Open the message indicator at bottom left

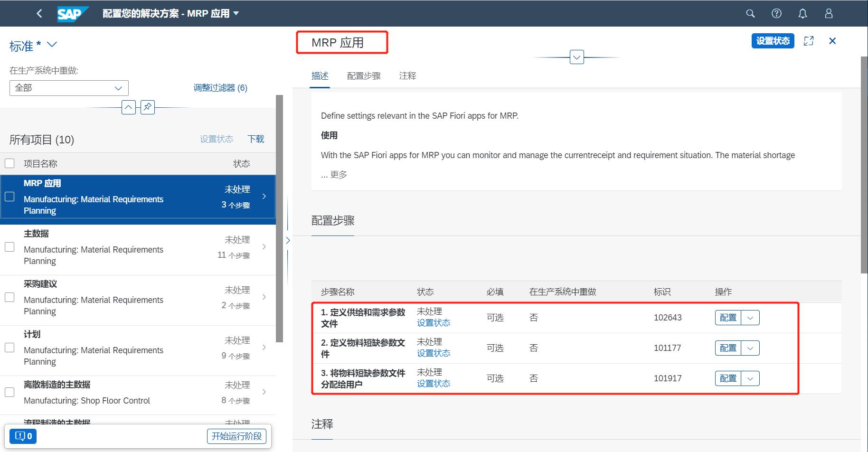click(23, 435)
